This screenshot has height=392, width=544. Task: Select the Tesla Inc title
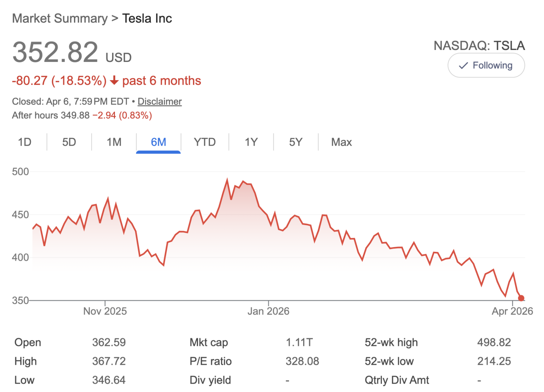(147, 18)
